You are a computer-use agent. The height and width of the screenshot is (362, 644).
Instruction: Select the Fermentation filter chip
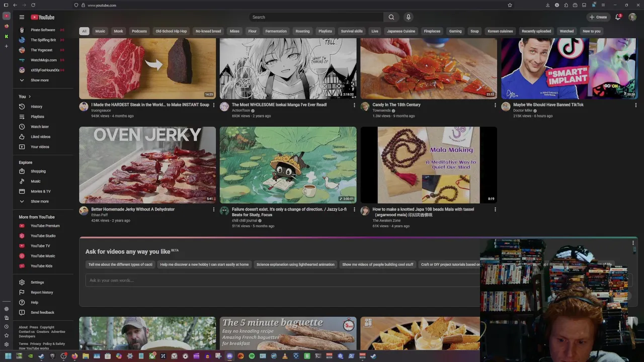(276, 31)
